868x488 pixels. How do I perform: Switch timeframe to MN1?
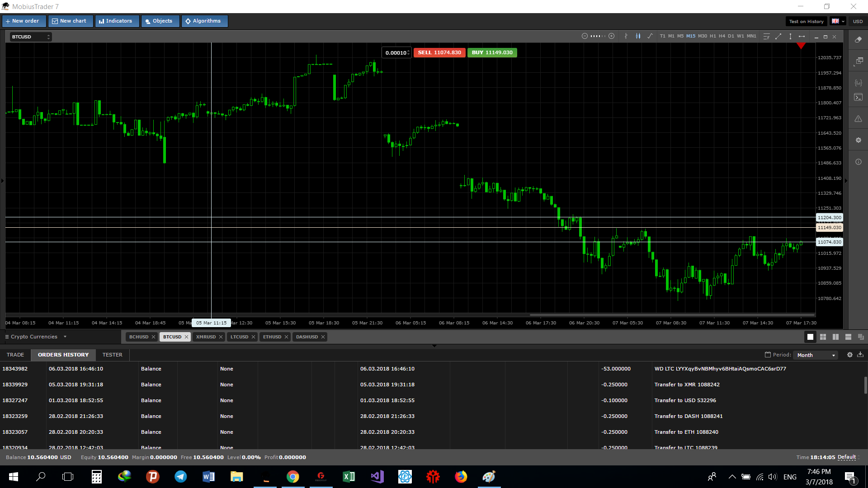pos(751,36)
